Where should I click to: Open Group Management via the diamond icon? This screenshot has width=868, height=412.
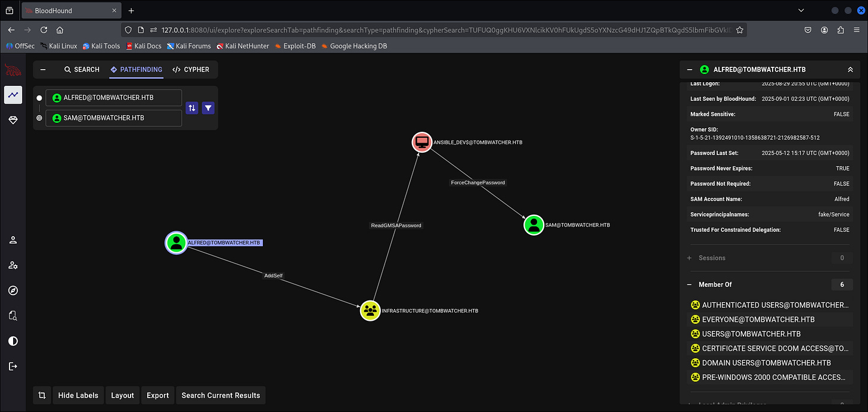point(13,120)
